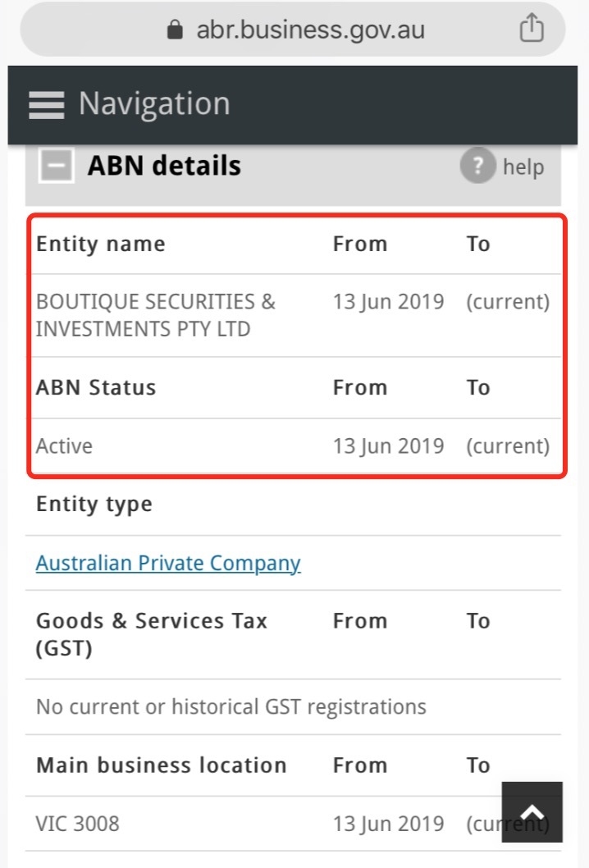Click the ABN Status heading

(x=96, y=387)
